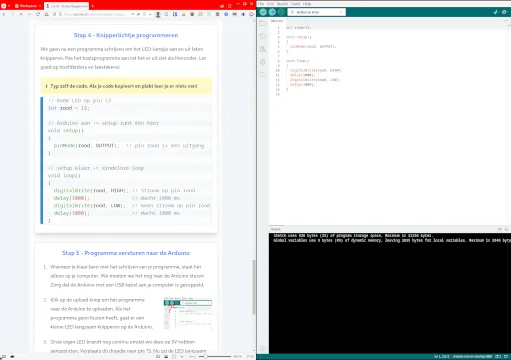Open the Arduino Sketch menu

click(x=282, y=4)
